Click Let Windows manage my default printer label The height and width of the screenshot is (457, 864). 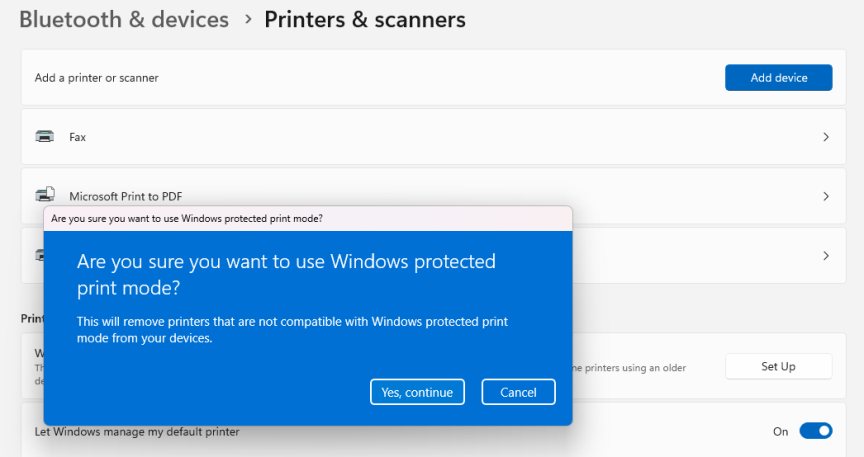pyautogui.click(x=137, y=432)
